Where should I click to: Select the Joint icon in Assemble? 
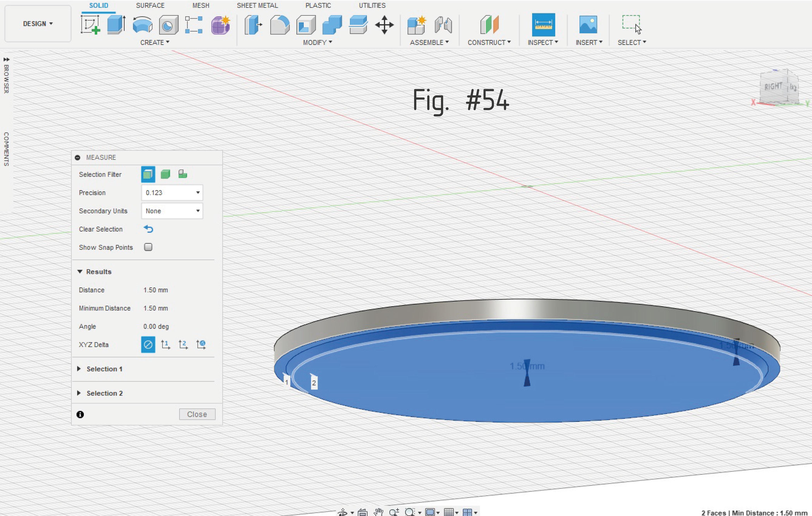(443, 25)
